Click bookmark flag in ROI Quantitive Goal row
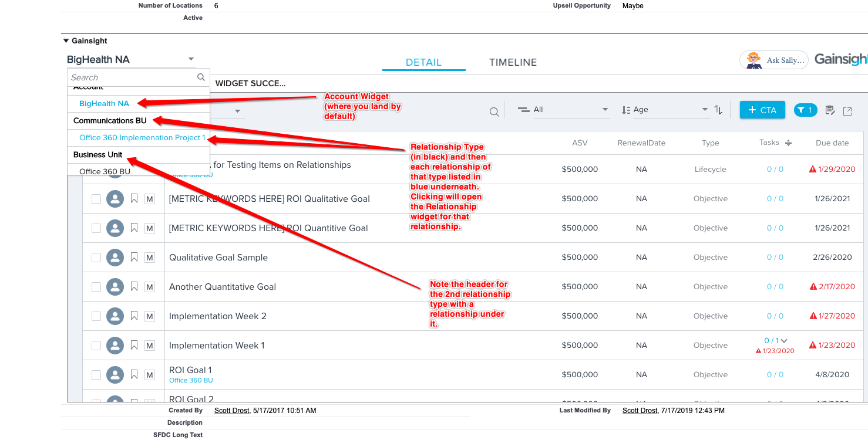 pyautogui.click(x=134, y=228)
